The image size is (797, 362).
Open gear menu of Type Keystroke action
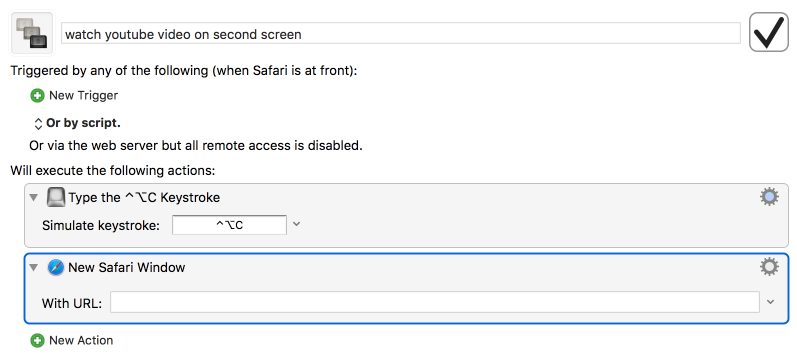click(769, 197)
